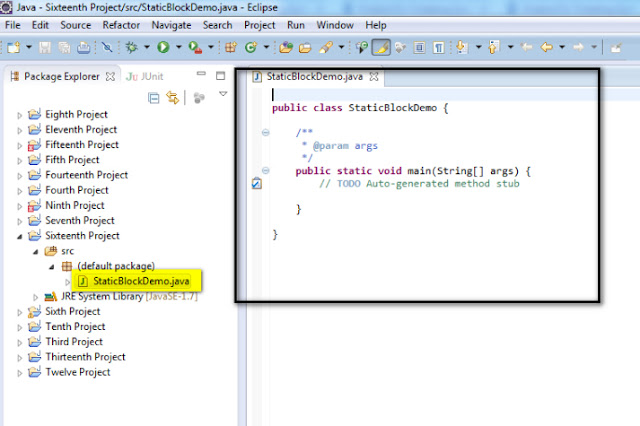The image size is (640, 426).
Task: Click the Last Edit Location icon
Action: click(527, 47)
